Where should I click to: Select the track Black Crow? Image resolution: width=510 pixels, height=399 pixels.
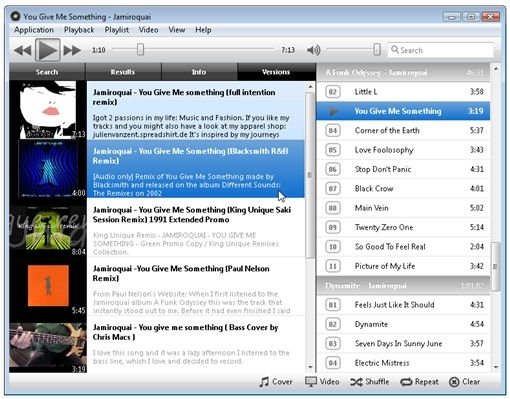(x=403, y=188)
